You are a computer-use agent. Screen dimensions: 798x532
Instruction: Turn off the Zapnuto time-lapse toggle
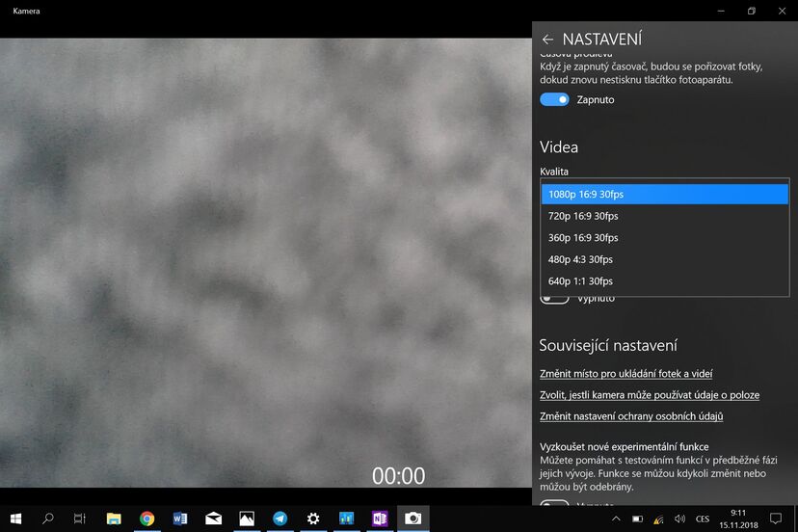pos(554,99)
